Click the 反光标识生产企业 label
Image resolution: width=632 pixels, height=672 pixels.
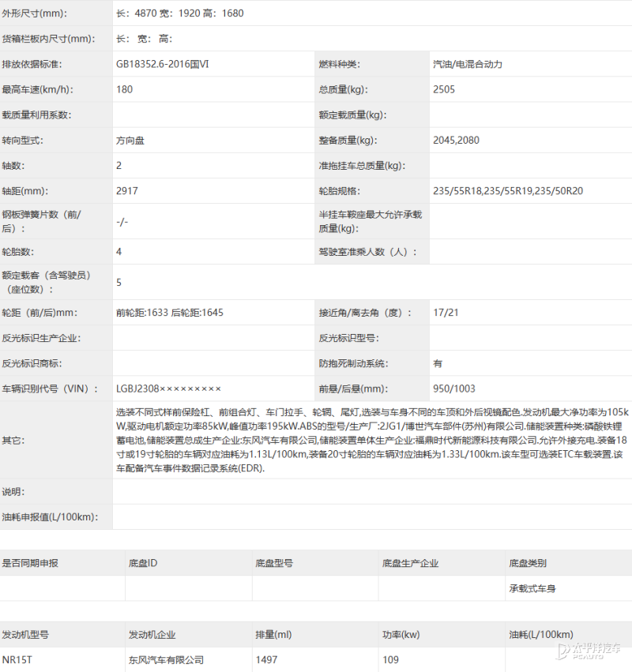[x=41, y=338]
